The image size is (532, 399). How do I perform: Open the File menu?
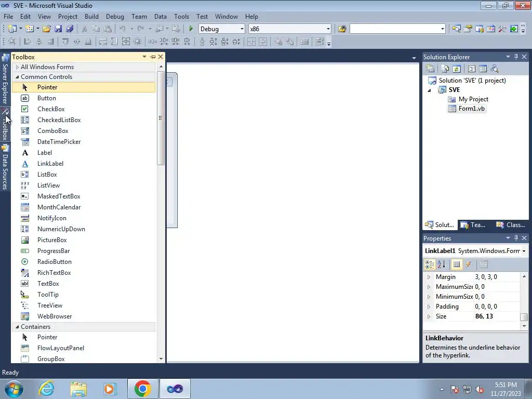8,17
